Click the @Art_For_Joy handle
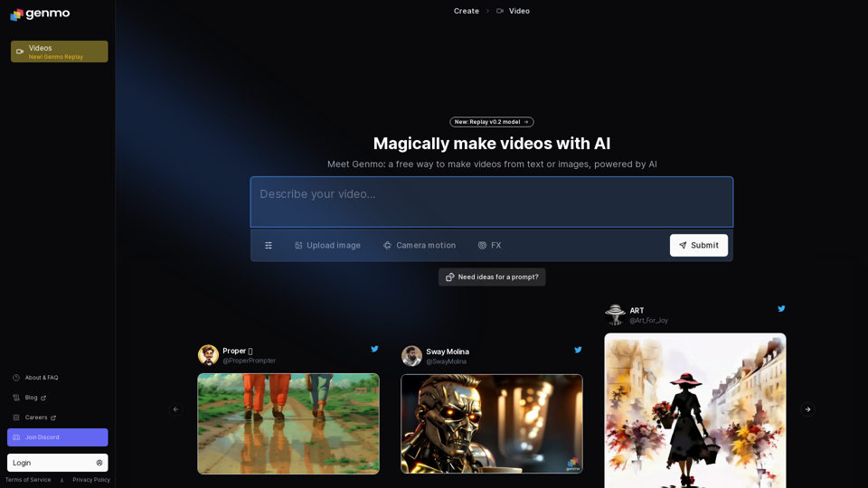The width and height of the screenshot is (868, 488). click(x=649, y=320)
